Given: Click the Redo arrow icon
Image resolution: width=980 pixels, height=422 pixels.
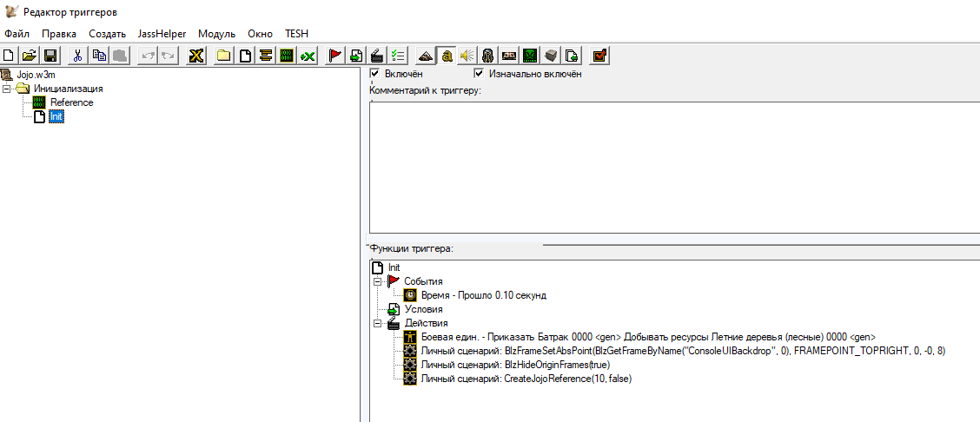Looking at the screenshot, I should click(x=168, y=56).
